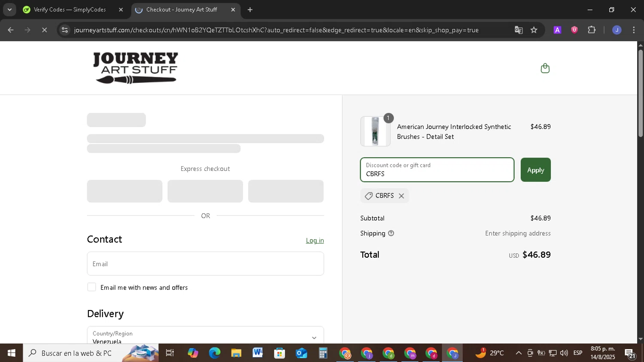Open a new browser tab
Screen dimensions: 644x362
(x=250, y=9)
